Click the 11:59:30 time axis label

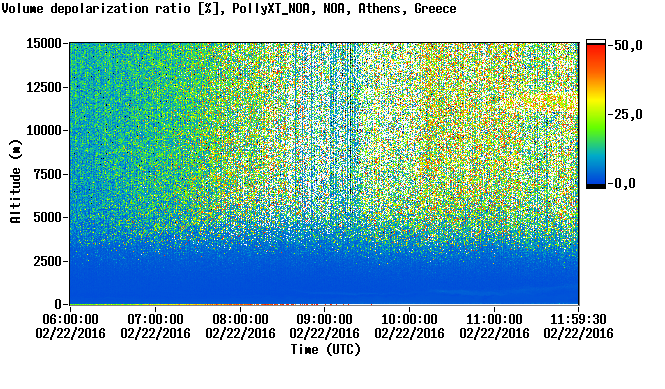pyautogui.click(x=578, y=319)
